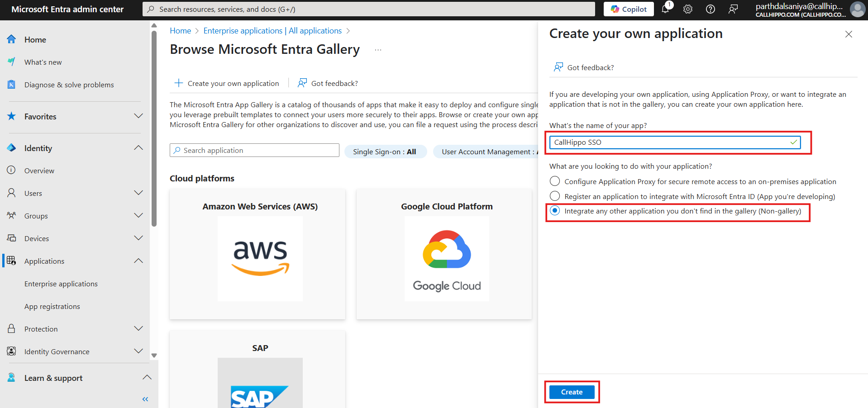Viewport: 868px width, 408px height.
Task: Click the Groups icon in sidebar
Action: pos(11,216)
